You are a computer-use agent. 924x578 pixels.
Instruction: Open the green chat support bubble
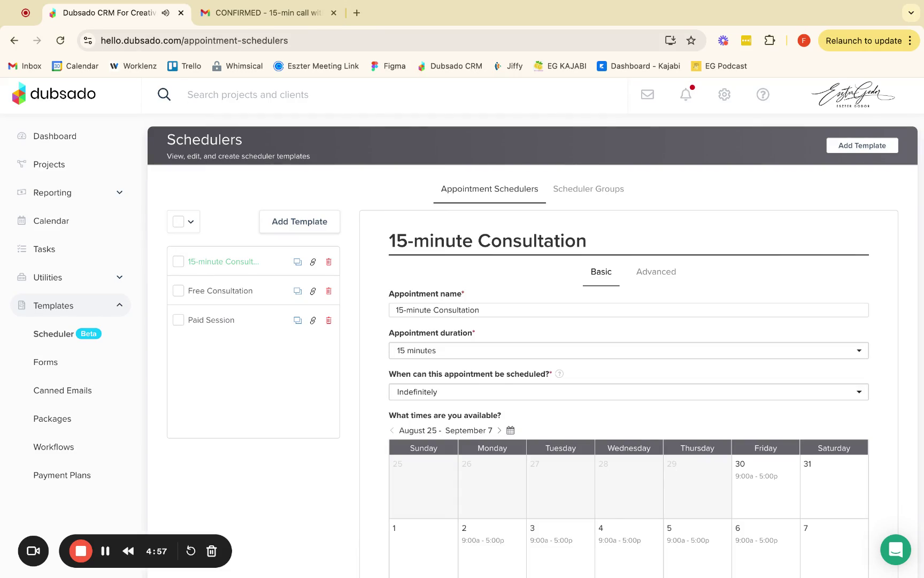896,550
